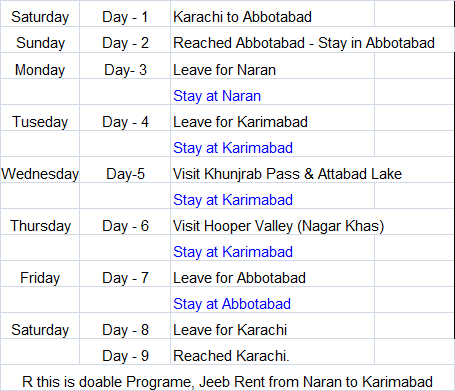This screenshot has width=455, height=391.
Task: Click 'Visit Khunjrab Pass & Attabad Lake' cell
Action: [287, 174]
